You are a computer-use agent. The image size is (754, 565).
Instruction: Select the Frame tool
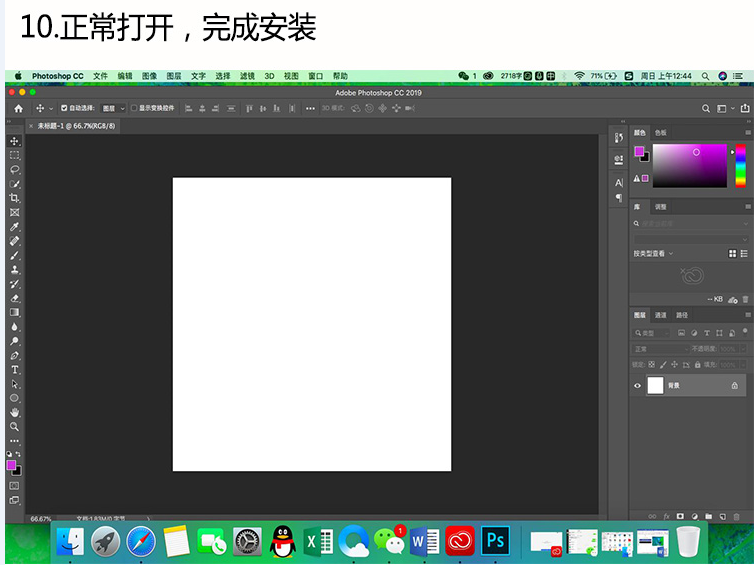pos(14,213)
